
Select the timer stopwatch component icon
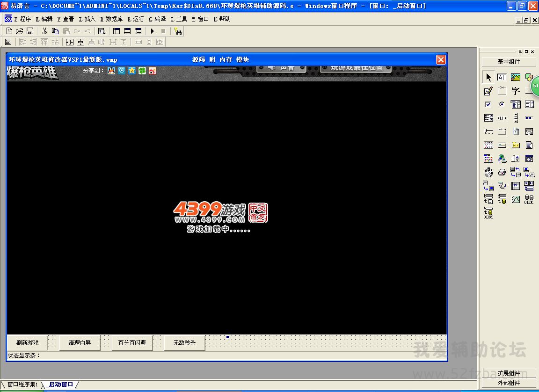[488, 172]
